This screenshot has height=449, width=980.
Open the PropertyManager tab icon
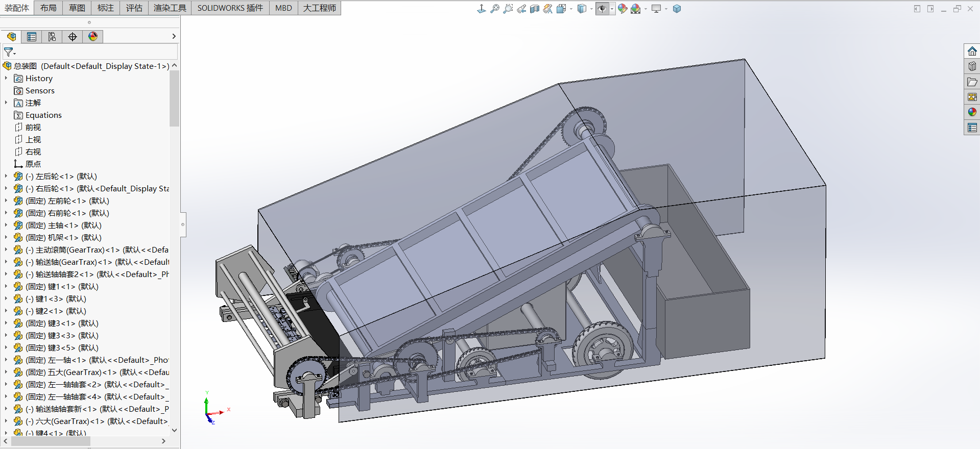coord(32,37)
